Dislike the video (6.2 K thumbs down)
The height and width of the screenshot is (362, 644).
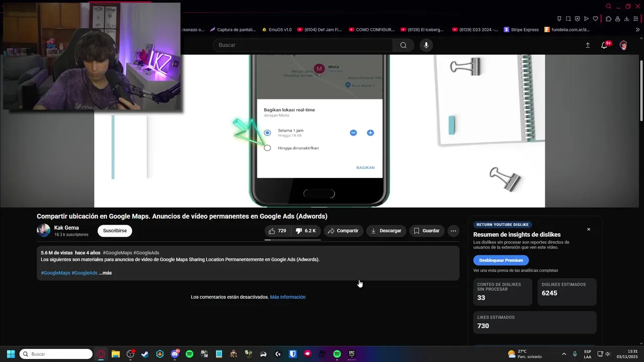(x=306, y=231)
